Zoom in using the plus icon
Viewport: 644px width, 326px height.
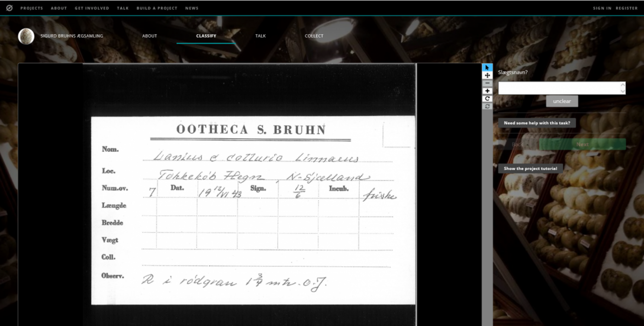pos(487,91)
